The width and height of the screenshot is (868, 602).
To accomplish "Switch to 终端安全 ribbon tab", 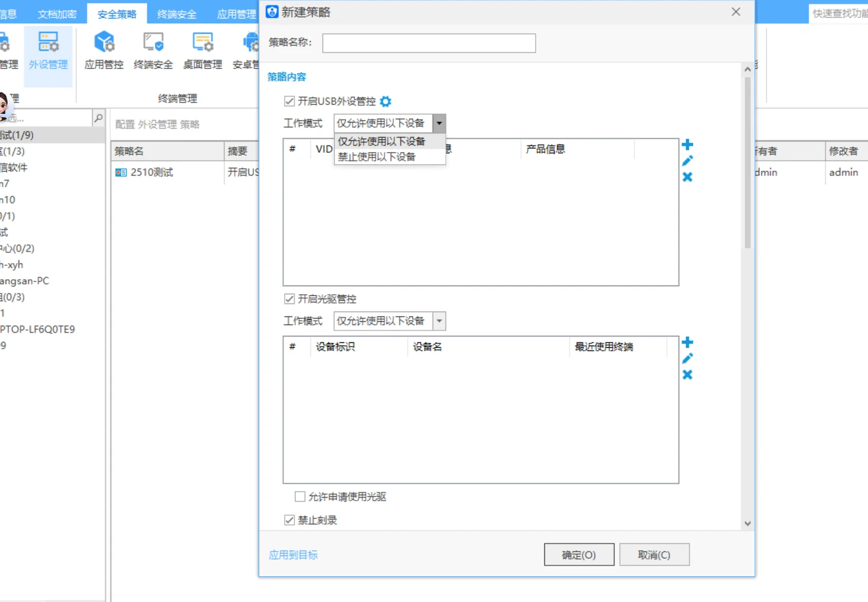I will pos(177,14).
